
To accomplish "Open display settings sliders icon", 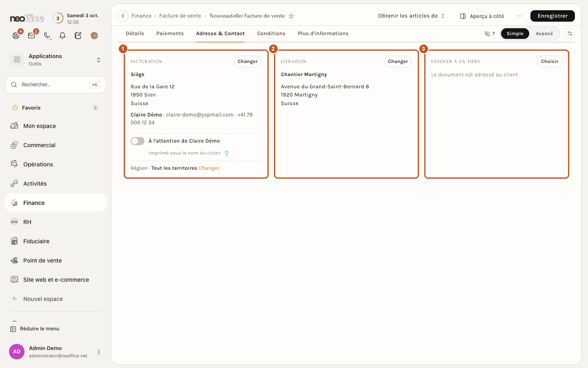I will pyautogui.click(x=570, y=34).
